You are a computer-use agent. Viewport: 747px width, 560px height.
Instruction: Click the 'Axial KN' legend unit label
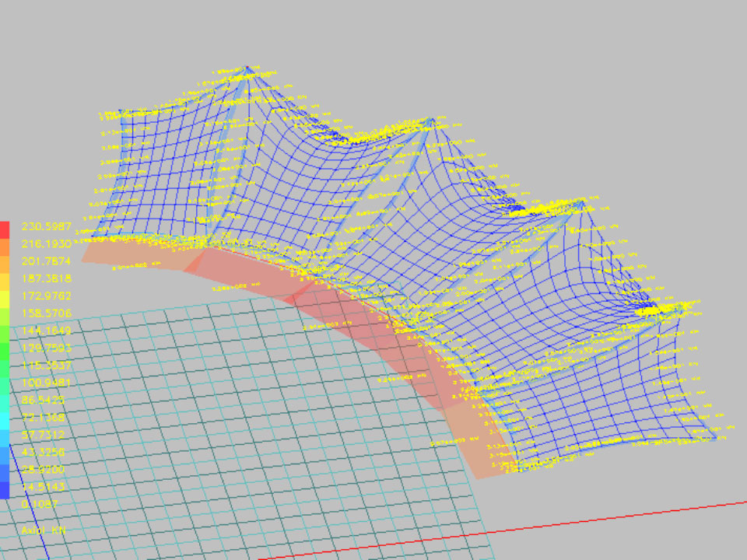(44, 530)
